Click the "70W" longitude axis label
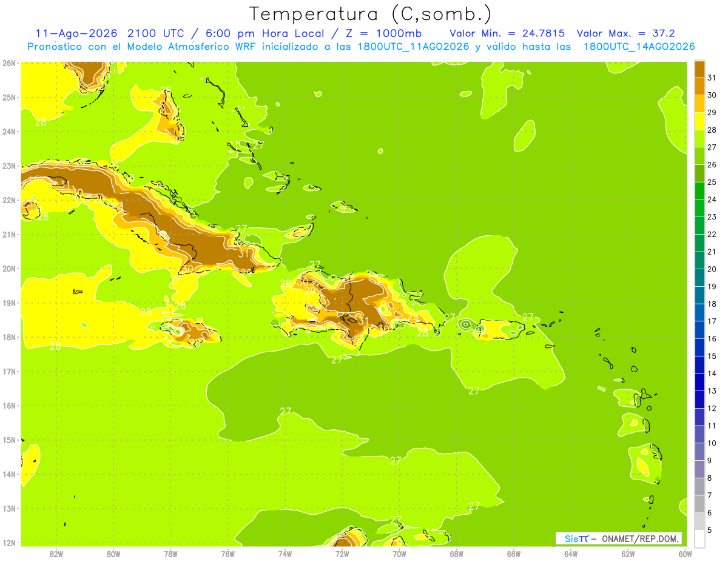This screenshot has height=562, width=728. pos(399,554)
